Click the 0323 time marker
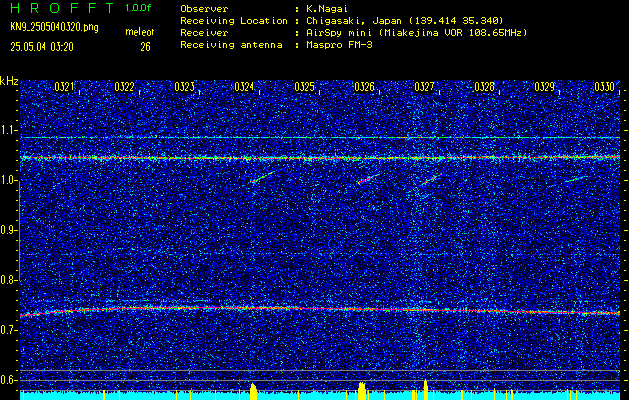 coord(185,87)
